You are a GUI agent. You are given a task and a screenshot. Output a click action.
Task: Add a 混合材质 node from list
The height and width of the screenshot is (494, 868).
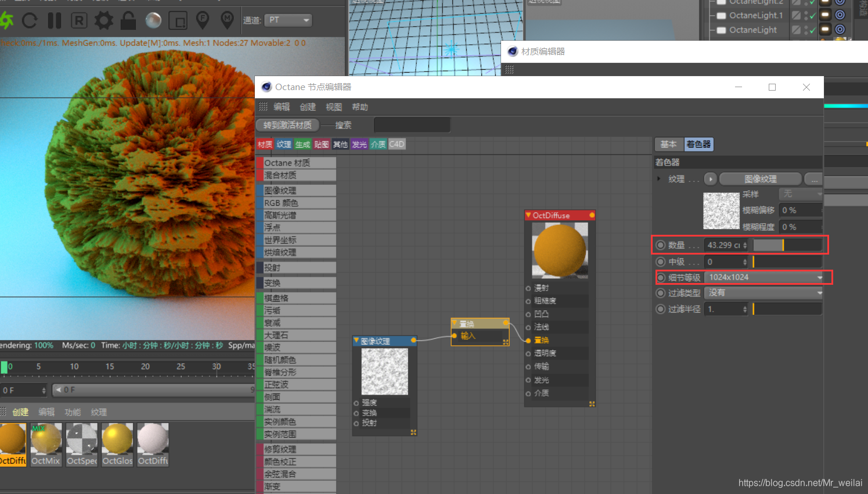click(x=296, y=175)
